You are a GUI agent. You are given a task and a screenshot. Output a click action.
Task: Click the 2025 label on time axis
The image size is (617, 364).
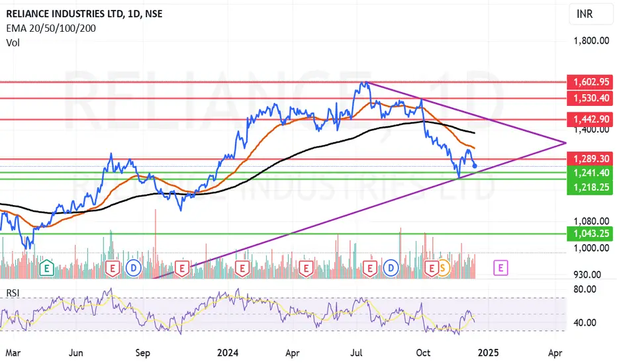coord(488,353)
